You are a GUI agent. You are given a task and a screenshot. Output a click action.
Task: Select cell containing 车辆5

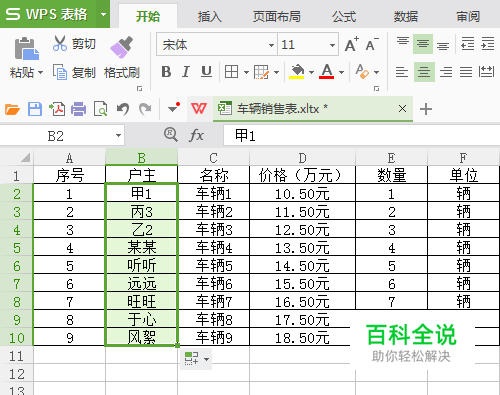tap(214, 265)
